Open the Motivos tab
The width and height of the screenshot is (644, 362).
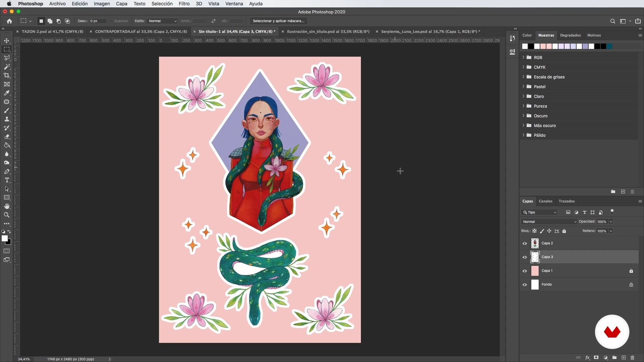click(594, 35)
